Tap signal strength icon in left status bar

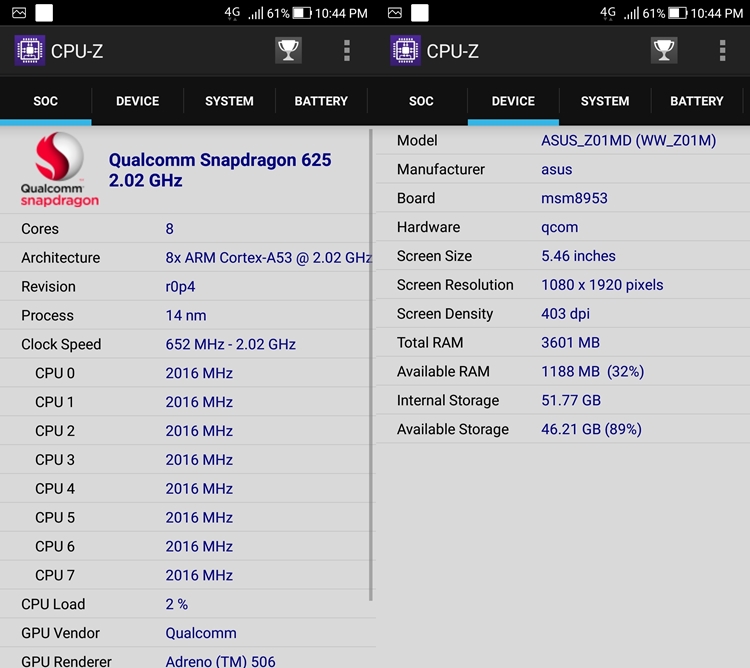click(255, 13)
